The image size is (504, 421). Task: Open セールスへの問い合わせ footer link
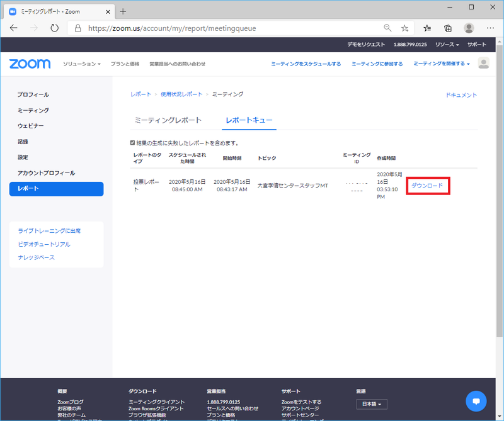pyautogui.click(x=232, y=408)
